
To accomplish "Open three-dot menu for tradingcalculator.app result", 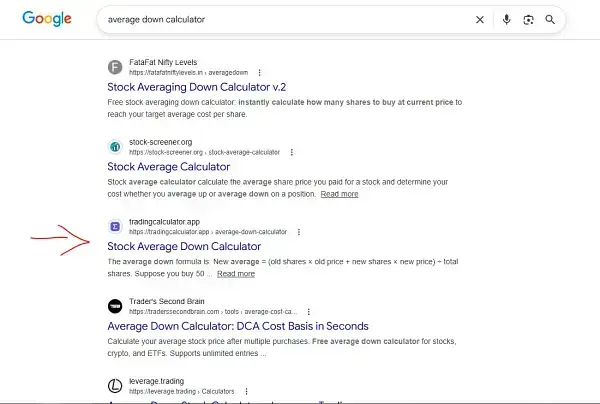I will coord(299,232).
